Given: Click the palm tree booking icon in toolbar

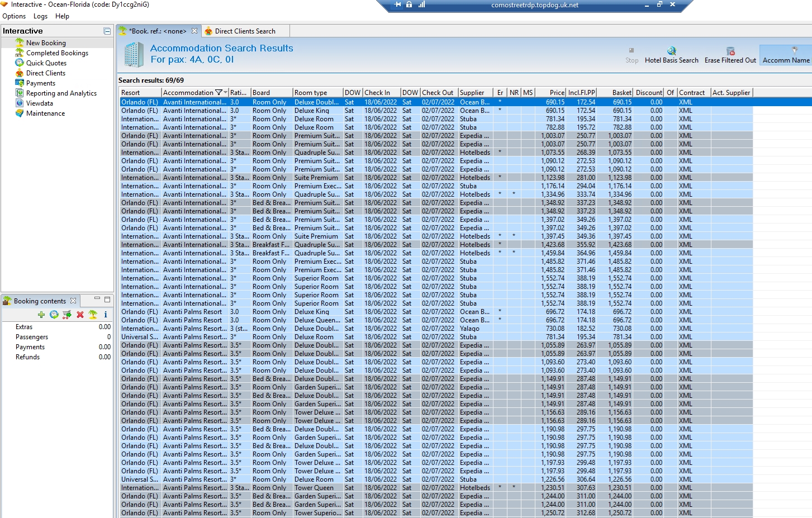Looking at the screenshot, I should tap(93, 315).
